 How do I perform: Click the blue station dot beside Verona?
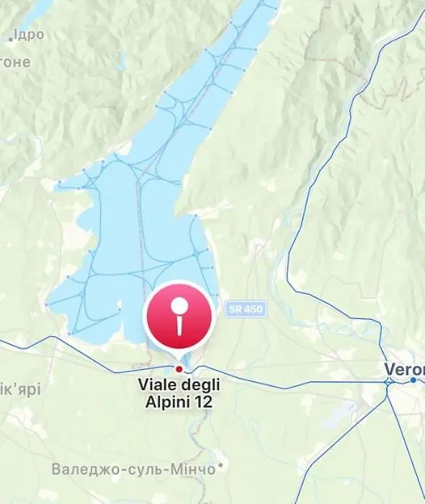(x=413, y=380)
